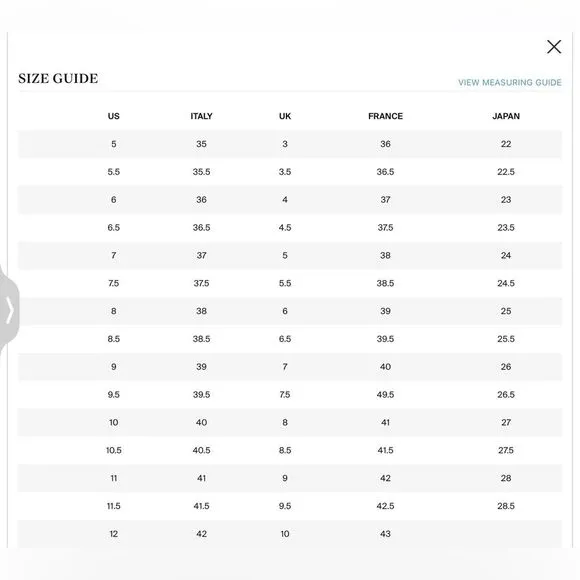The image size is (580, 580).
Task: Click US size 5 cell
Action: tap(114, 144)
